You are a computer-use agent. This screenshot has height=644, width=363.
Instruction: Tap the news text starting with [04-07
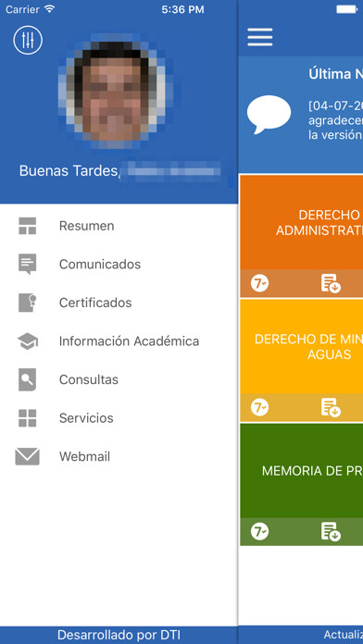335,120
